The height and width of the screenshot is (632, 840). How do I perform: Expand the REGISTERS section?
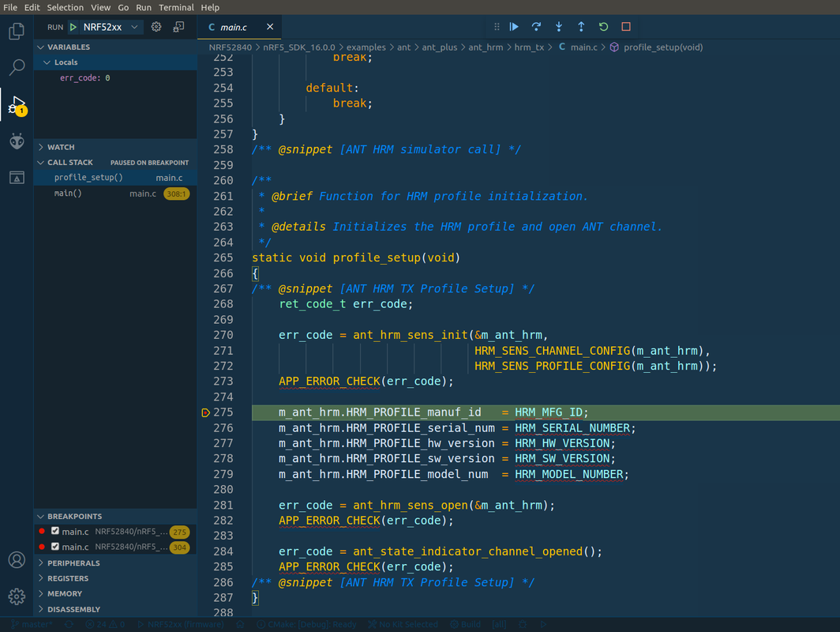coord(115,578)
